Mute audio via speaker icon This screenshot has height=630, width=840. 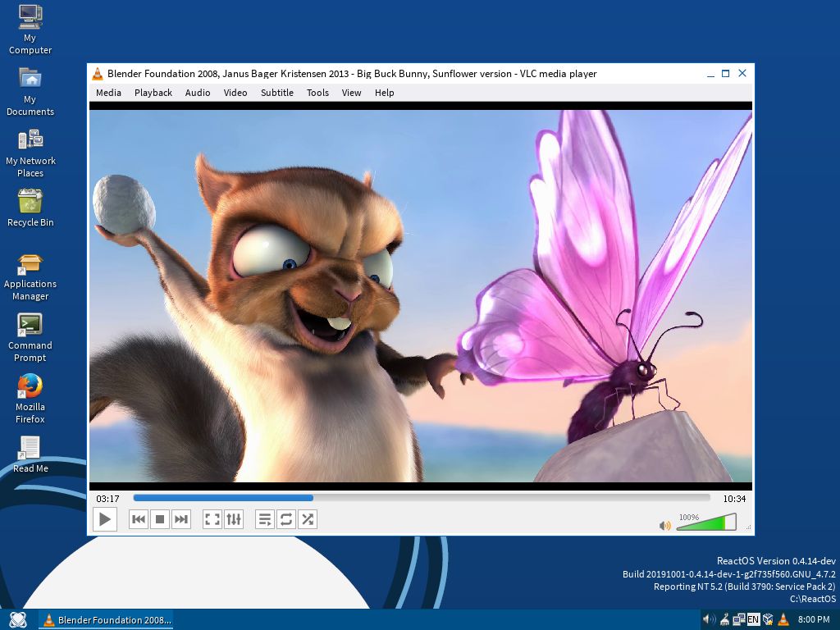(664, 525)
